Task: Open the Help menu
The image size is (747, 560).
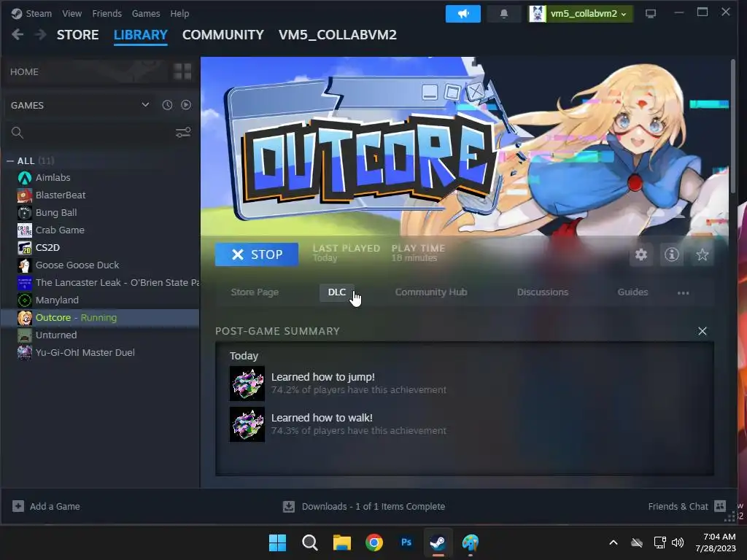Action: (x=179, y=13)
